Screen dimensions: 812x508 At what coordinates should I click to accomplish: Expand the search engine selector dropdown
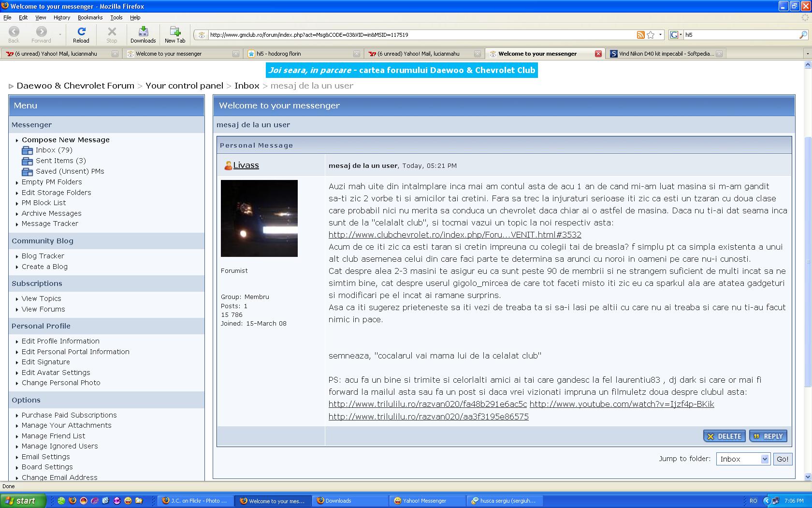676,35
